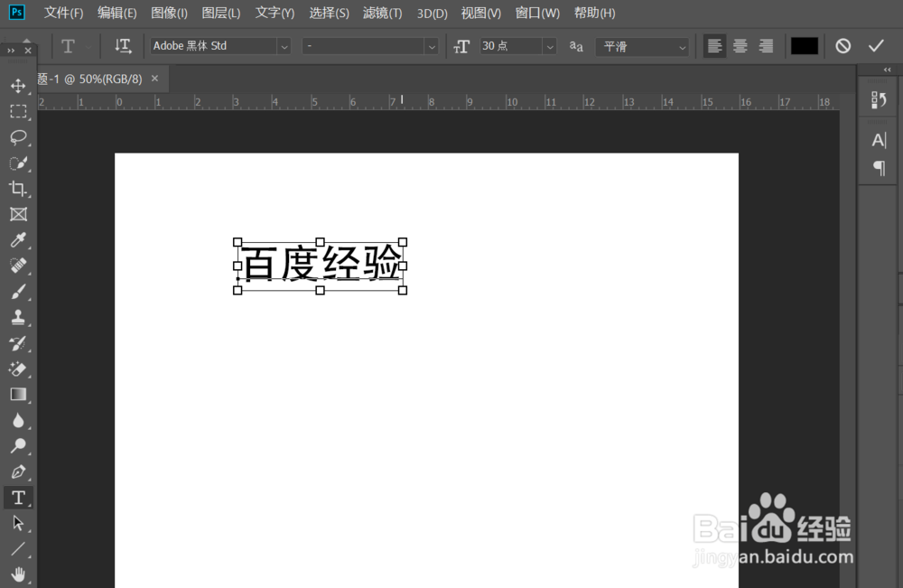The image size is (903, 588).
Task: Select the Path Selection tool
Action: click(x=18, y=523)
